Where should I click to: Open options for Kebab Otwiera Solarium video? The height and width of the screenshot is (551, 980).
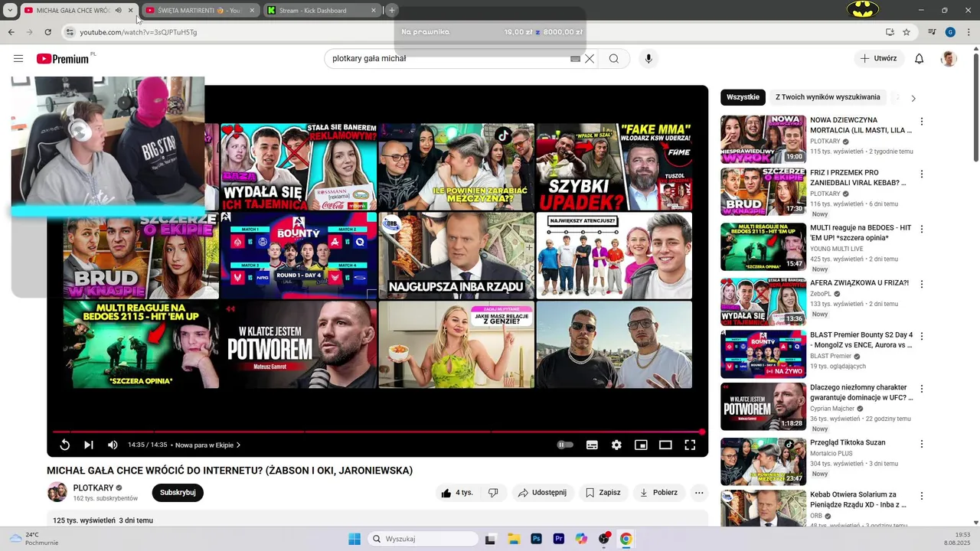click(x=922, y=496)
